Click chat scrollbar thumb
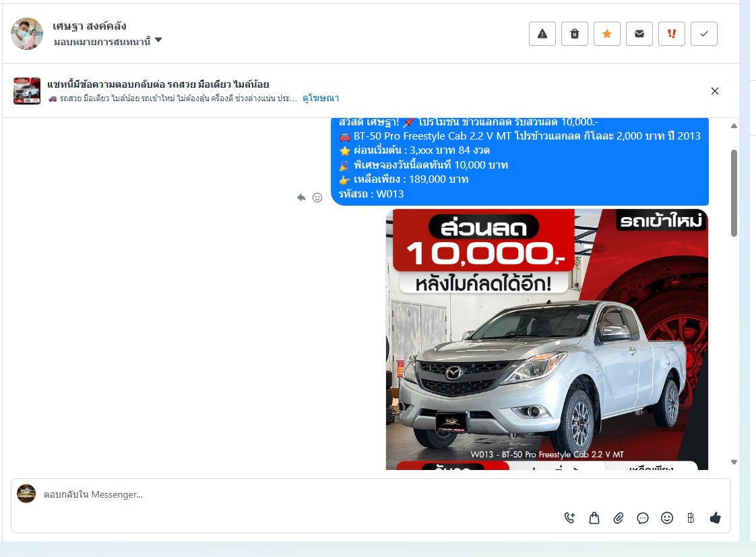Screen dimensions: 756x557 point(734,193)
